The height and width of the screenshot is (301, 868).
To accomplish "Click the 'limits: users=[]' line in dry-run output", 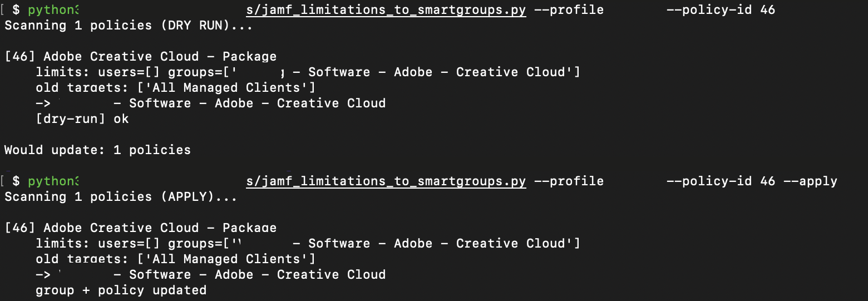I will click(x=308, y=72).
